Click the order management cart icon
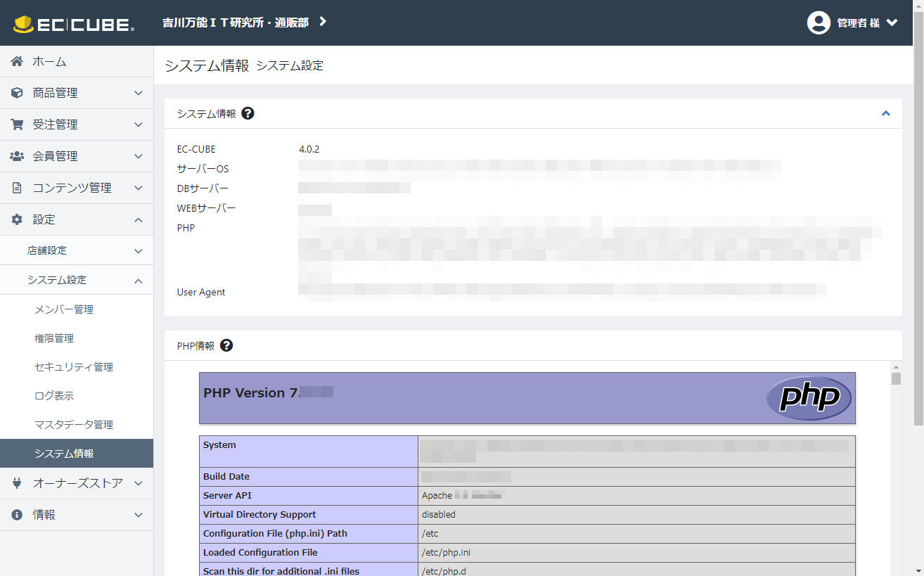The height and width of the screenshot is (576, 924). coord(17,124)
